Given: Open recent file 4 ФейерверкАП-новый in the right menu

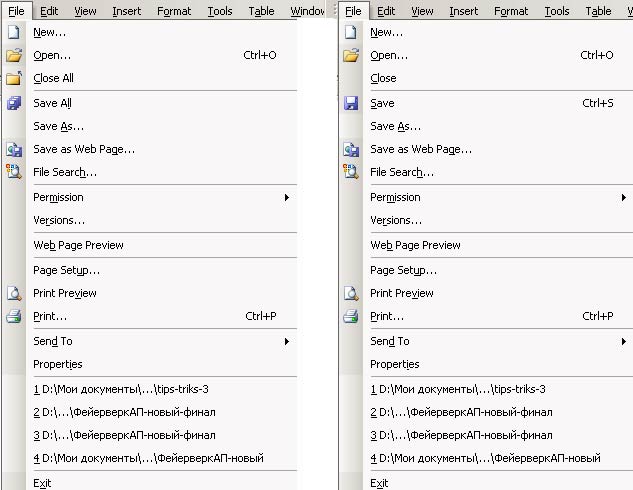Looking at the screenshot, I should (x=485, y=458).
